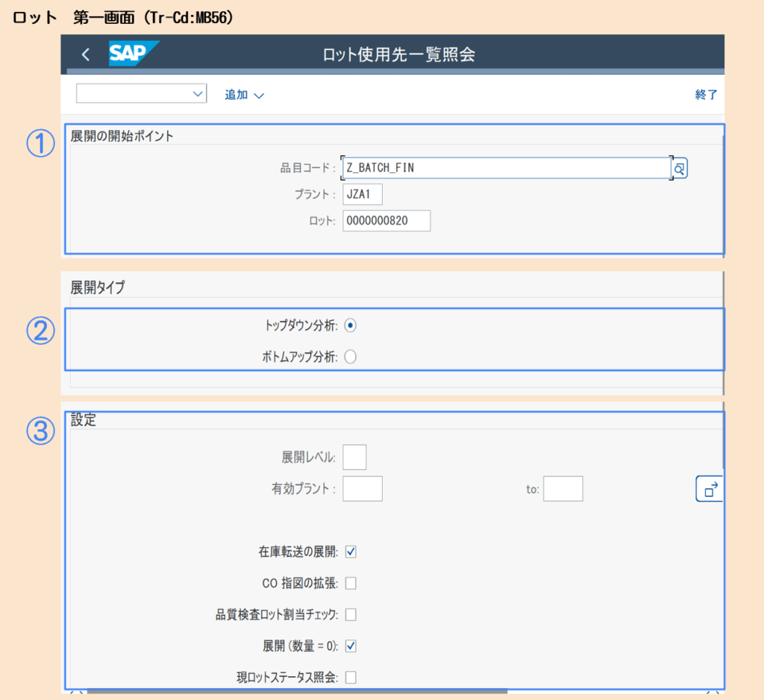Image resolution: width=764 pixels, height=700 pixels.
Task: Click the 終了 button
Action: pyautogui.click(x=706, y=95)
